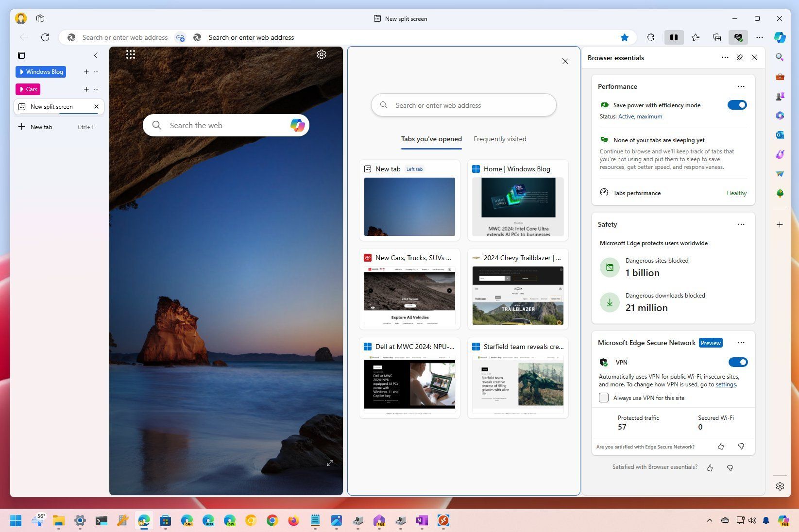Click the Split screen toolbar icon
This screenshot has width=799, height=532.
point(674,37)
